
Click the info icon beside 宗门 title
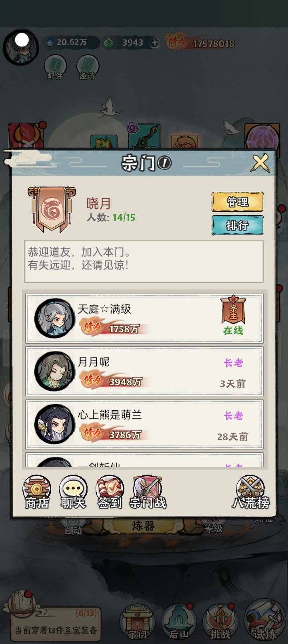tap(164, 163)
